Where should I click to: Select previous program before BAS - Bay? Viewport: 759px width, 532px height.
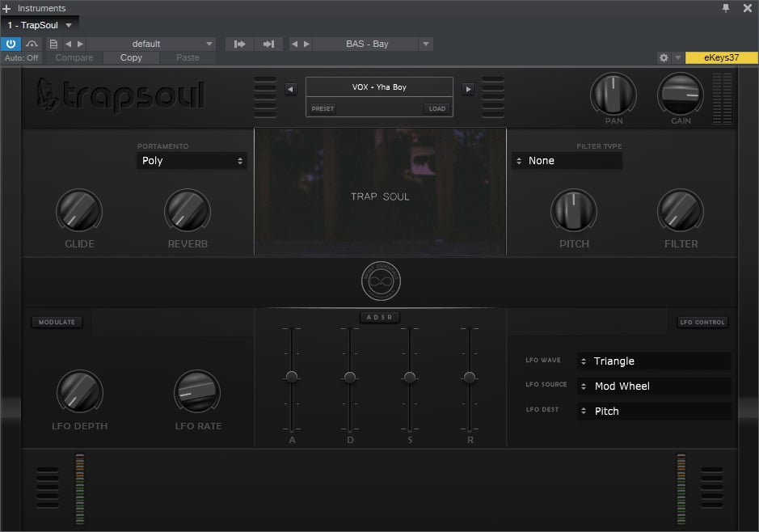pos(294,44)
